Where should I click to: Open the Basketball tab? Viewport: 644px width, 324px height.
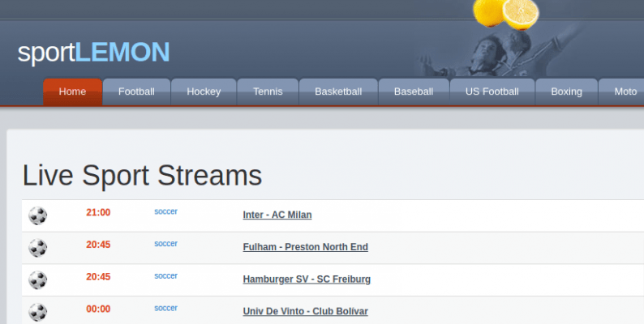(x=338, y=92)
